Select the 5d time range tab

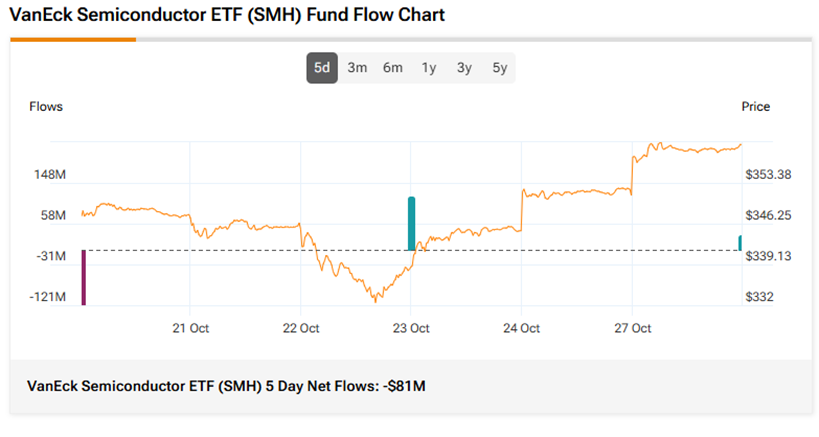point(321,68)
